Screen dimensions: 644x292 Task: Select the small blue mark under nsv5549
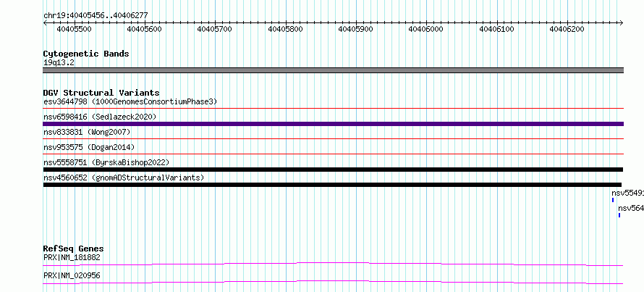click(x=613, y=200)
